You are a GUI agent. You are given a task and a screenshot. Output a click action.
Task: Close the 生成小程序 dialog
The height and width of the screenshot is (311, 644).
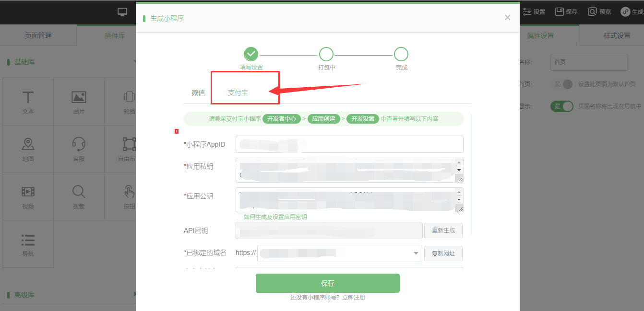[x=507, y=18]
